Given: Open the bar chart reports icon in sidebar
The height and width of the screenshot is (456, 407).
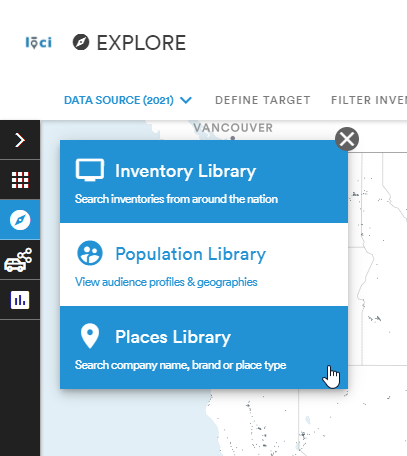Looking at the screenshot, I should [20, 300].
